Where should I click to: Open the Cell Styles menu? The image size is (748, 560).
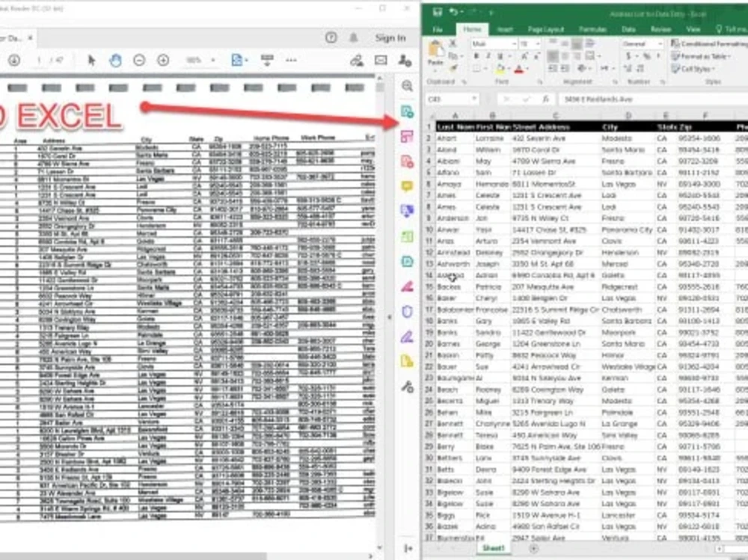pyautogui.click(x=694, y=70)
